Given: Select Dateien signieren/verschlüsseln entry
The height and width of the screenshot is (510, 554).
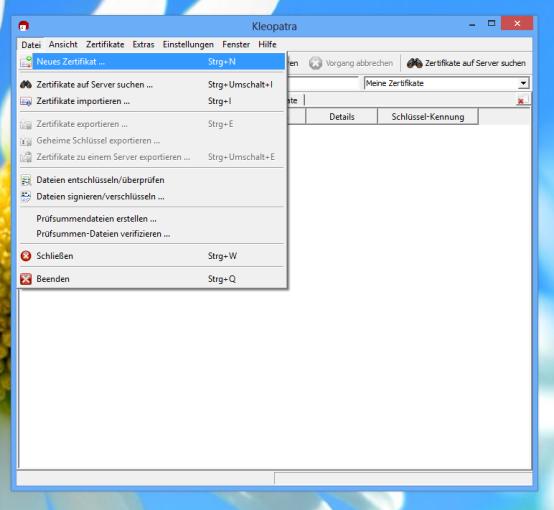Looking at the screenshot, I should tap(152, 197).
